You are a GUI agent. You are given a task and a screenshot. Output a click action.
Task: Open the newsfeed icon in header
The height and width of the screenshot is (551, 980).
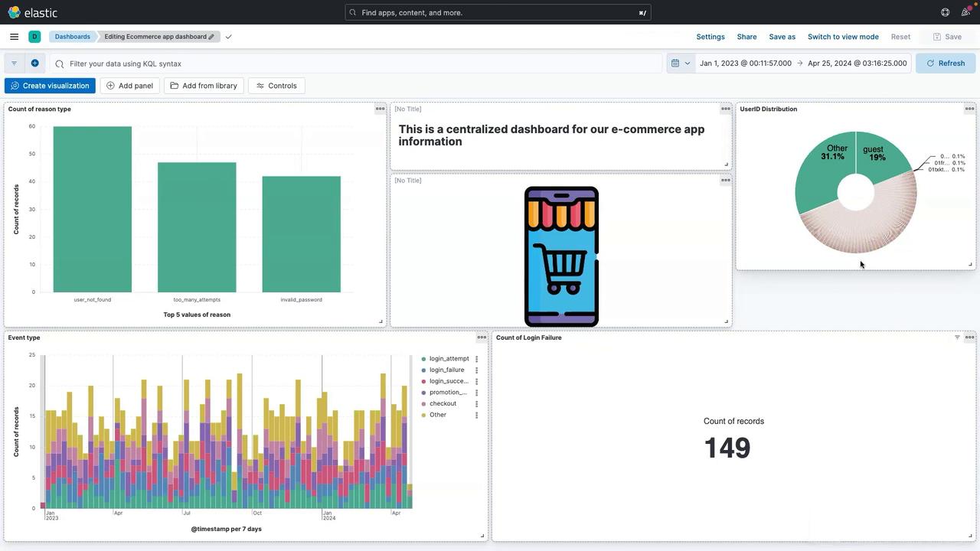[965, 12]
